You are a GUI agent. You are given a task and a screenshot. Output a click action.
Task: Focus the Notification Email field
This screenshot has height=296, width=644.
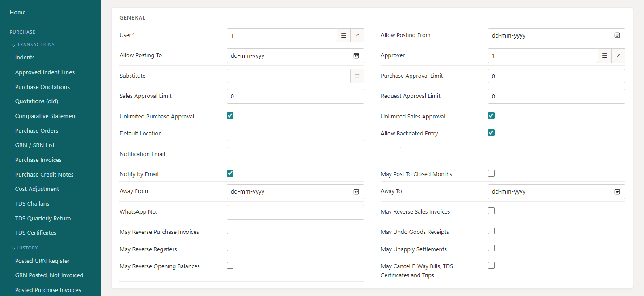click(314, 154)
